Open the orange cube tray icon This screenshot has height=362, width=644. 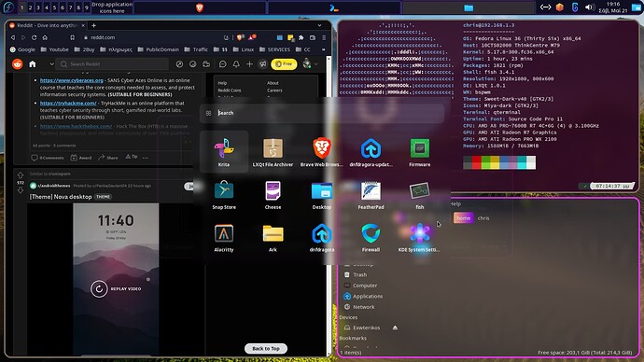click(x=559, y=7)
